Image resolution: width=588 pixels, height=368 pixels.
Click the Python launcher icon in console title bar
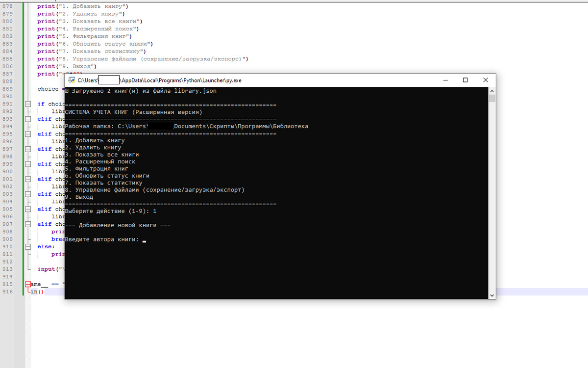click(x=72, y=80)
